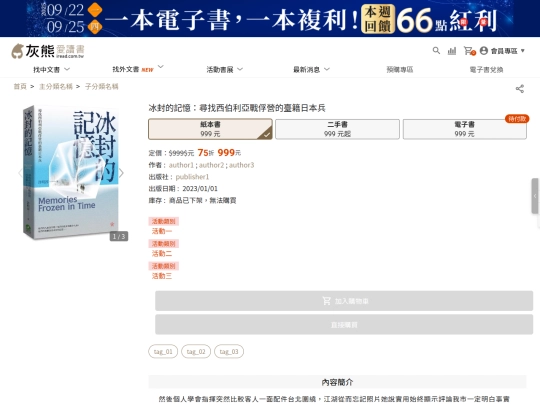Open the 電子書兌換 menu item

click(x=486, y=70)
